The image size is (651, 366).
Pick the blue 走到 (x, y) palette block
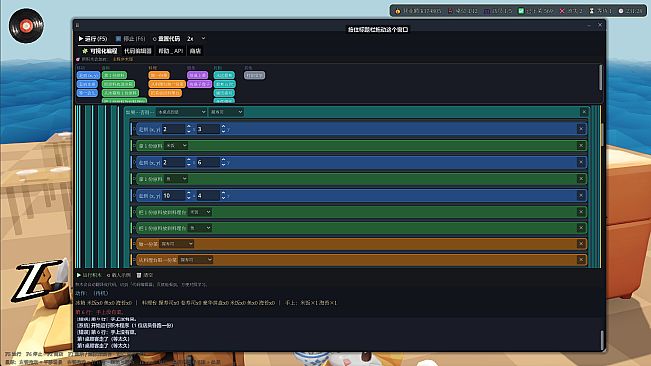click(x=88, y=76)
